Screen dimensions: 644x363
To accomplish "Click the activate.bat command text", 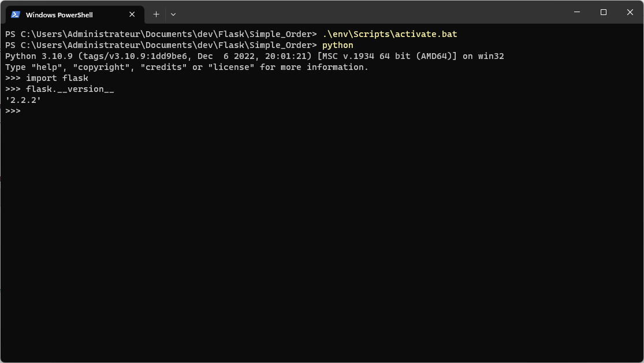I will [x=390, y=34].
